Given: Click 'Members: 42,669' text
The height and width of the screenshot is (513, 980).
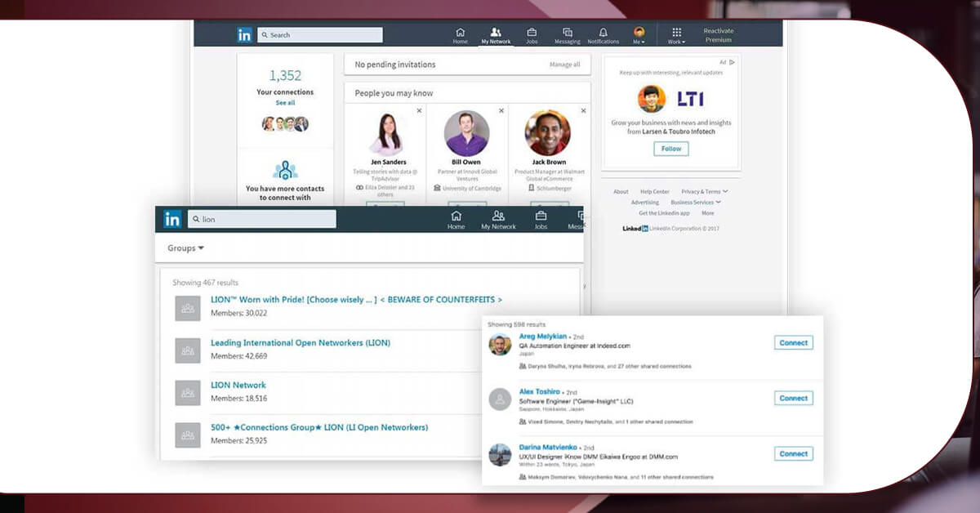Looking at the screenshot, I should coord(238,356).
